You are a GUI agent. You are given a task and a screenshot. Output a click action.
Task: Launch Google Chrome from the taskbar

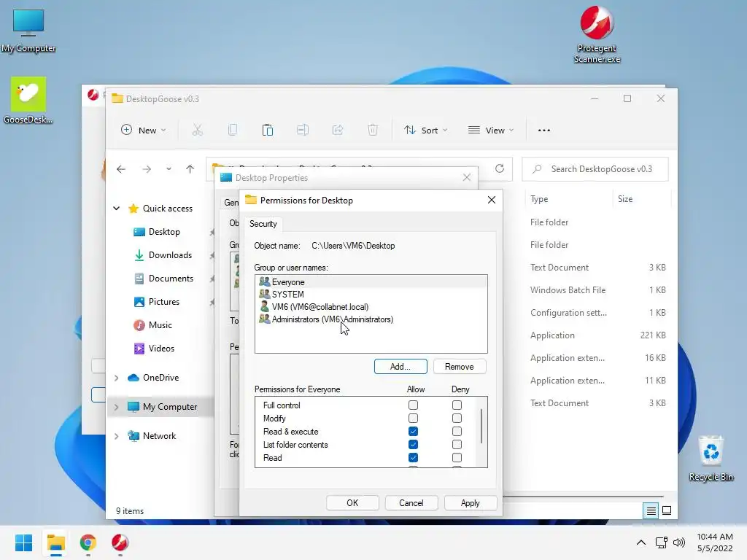coord(88,542)
